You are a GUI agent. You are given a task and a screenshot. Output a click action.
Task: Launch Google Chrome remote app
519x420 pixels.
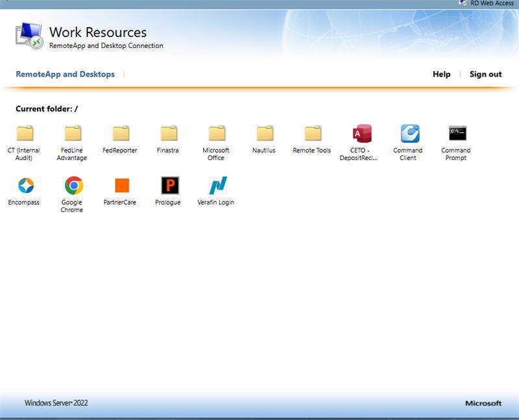[x=74, y=185]
